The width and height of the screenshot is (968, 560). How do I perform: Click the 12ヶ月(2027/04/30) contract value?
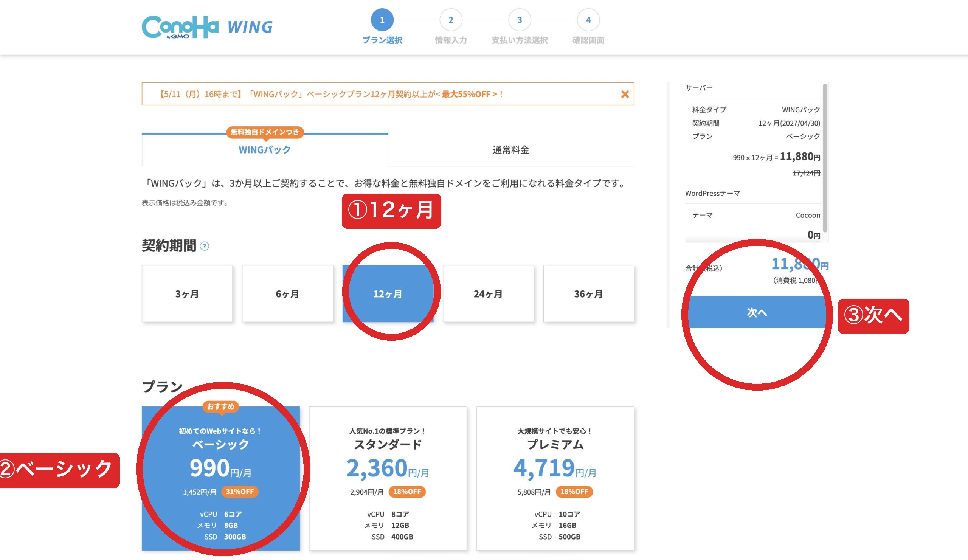(x=789, y=123)
